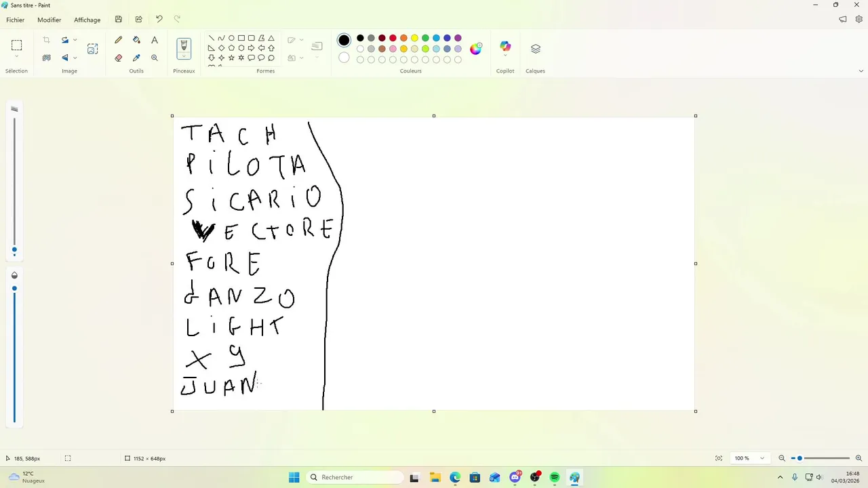Pick the Color picker eyedropper tool
Viewport: 868px width, 488px height.
[x=136, y=58]
